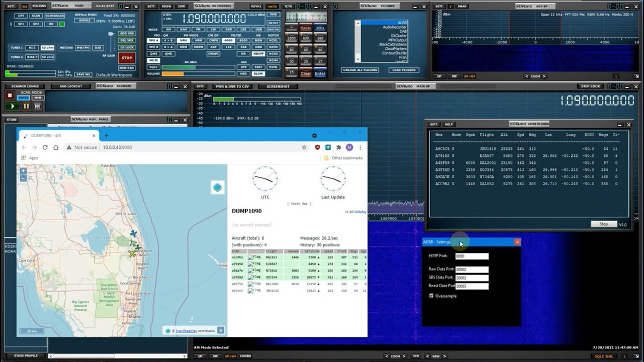Click the browser reload icon
Viewport: 644px width, 362px height.
point(45,147)
